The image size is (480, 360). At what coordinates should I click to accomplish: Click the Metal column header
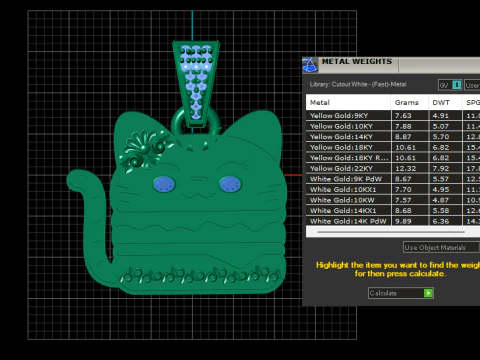click(x=348, y=102)
